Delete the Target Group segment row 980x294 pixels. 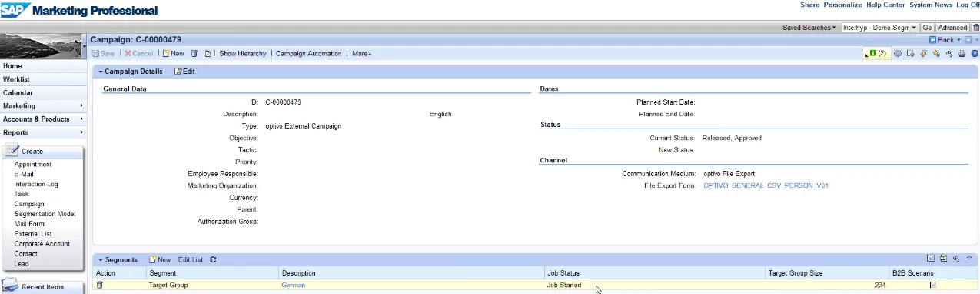click(100, 286)
